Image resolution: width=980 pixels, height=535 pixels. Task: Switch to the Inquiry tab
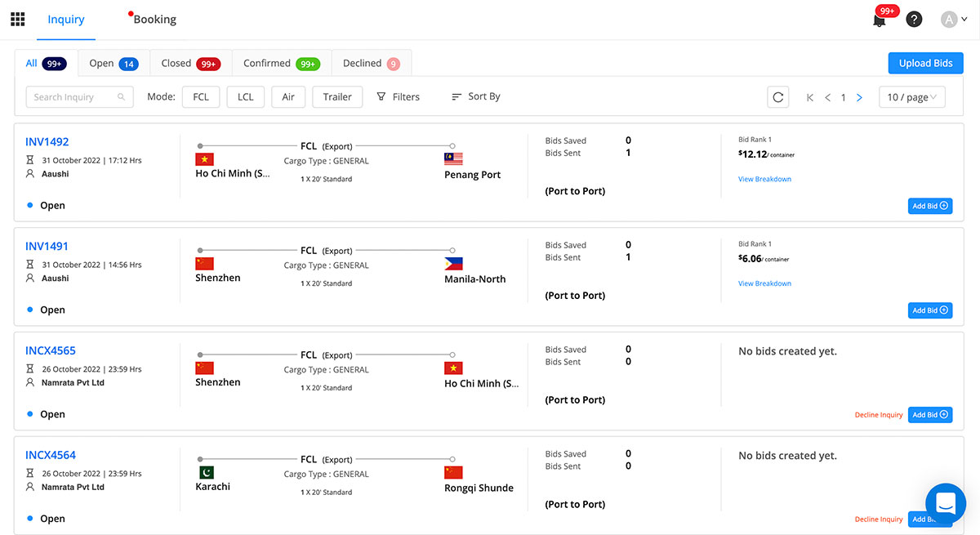click(x=66, y=20)
